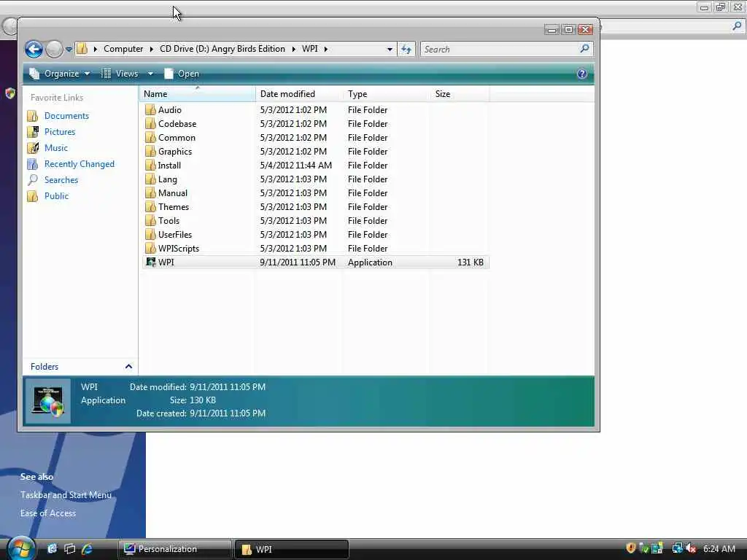Sort by the Type column header

(x=386, y=94)
